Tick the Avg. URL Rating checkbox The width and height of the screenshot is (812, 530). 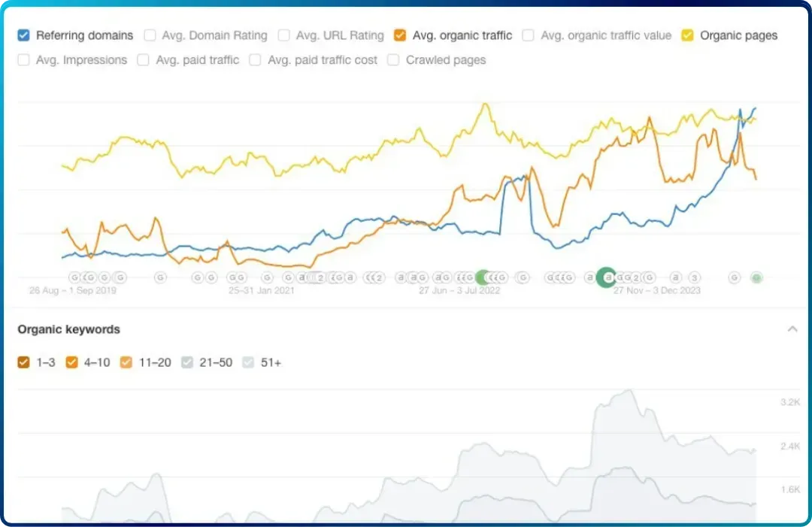283,35
